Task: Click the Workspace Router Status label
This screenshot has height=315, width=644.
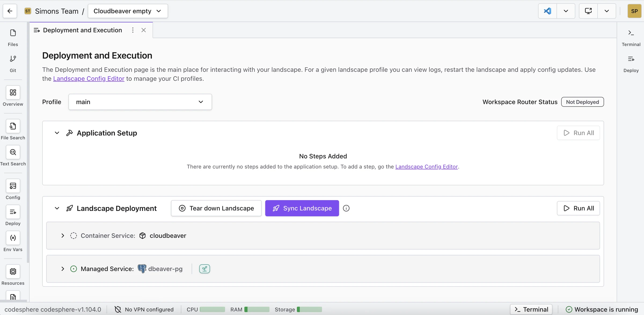Action: (x=520, y=102)
